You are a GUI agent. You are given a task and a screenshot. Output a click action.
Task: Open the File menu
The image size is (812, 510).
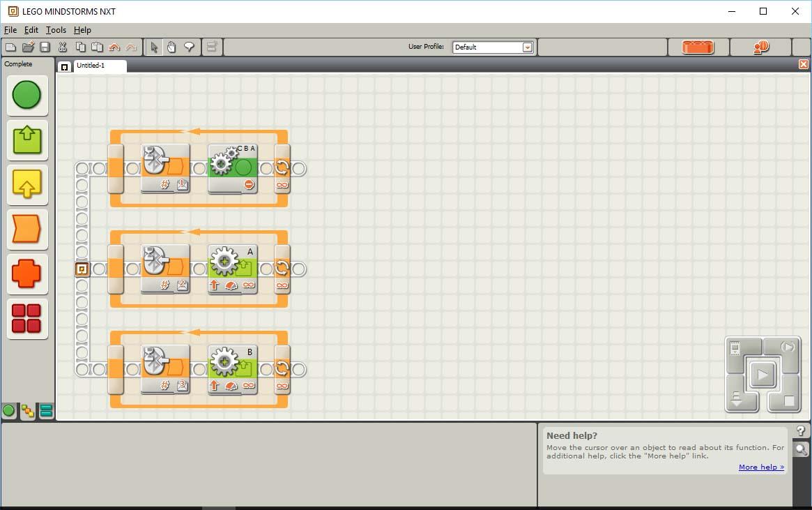tap(10, 30)
